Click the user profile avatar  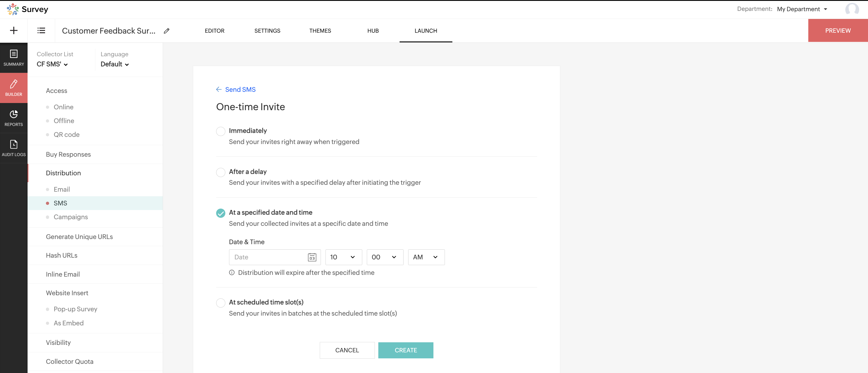(x=851, y=9)
